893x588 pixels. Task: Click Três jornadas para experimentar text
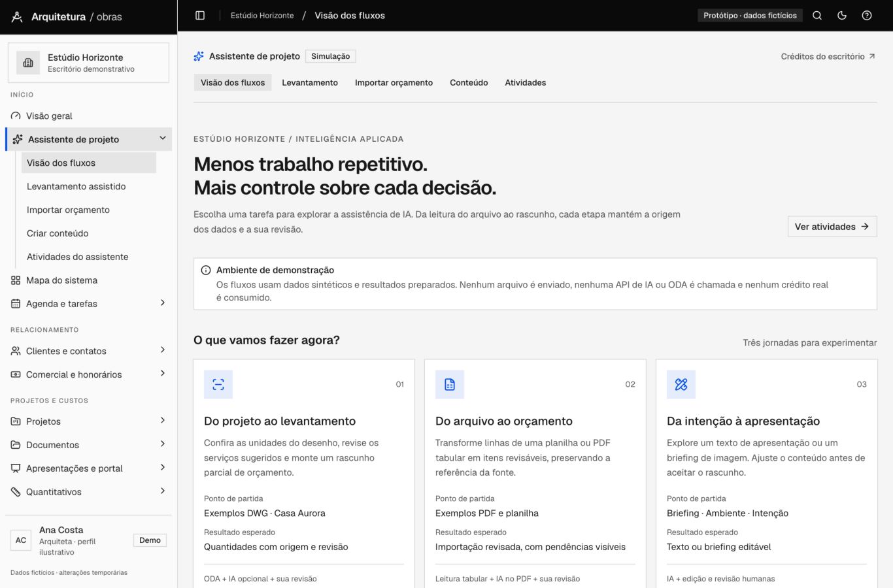click(x=809, y=343)
